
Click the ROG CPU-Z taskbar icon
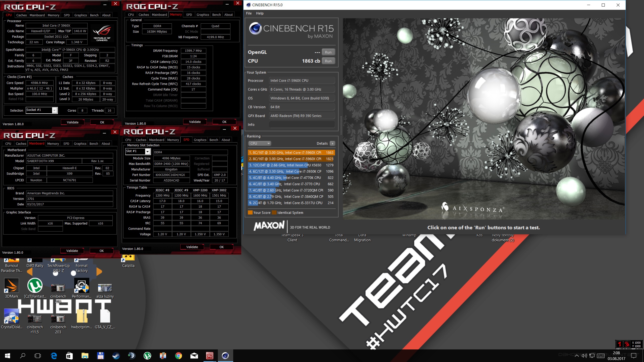(210, 356)
